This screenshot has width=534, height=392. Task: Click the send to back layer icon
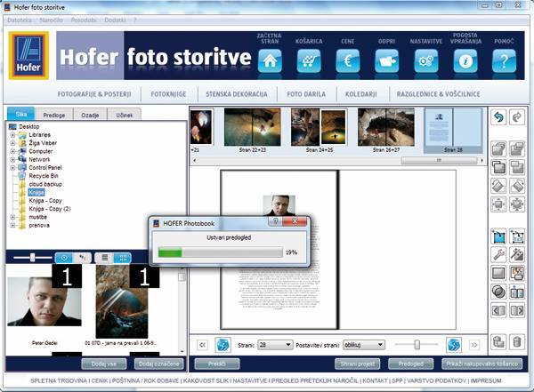[x=517, y=149]
